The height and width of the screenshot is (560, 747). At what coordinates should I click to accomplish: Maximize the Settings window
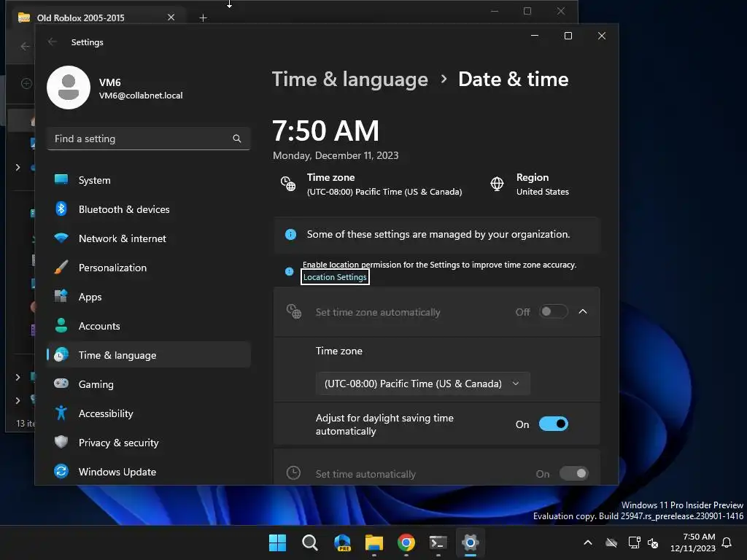(x=568, y=36)
